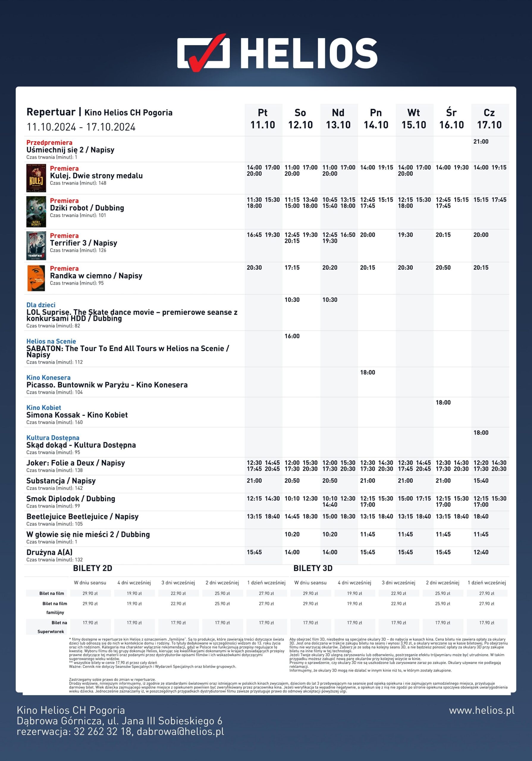
Task: Click www.helios.pl website link
Action: (x=482, y=710)
